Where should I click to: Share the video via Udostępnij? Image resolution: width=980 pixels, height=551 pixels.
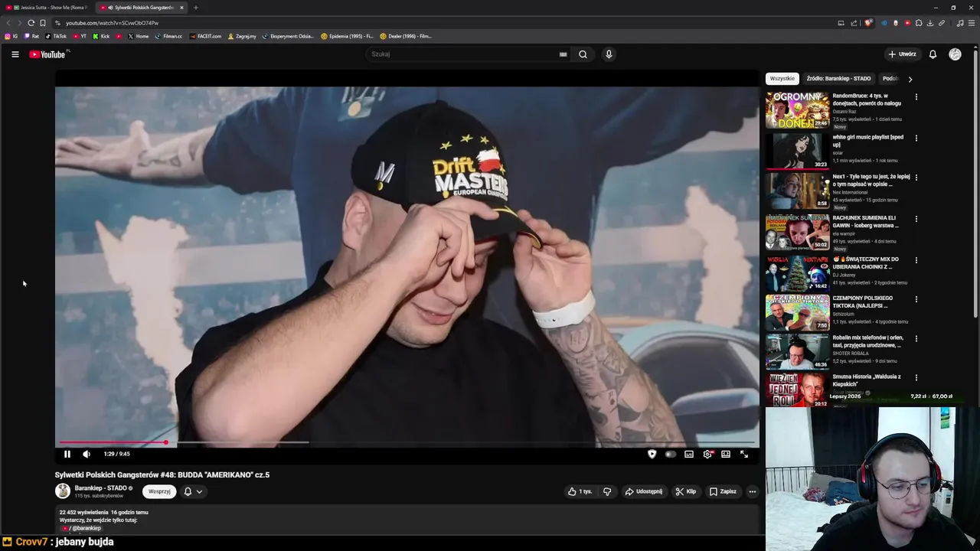coord(644,491)
